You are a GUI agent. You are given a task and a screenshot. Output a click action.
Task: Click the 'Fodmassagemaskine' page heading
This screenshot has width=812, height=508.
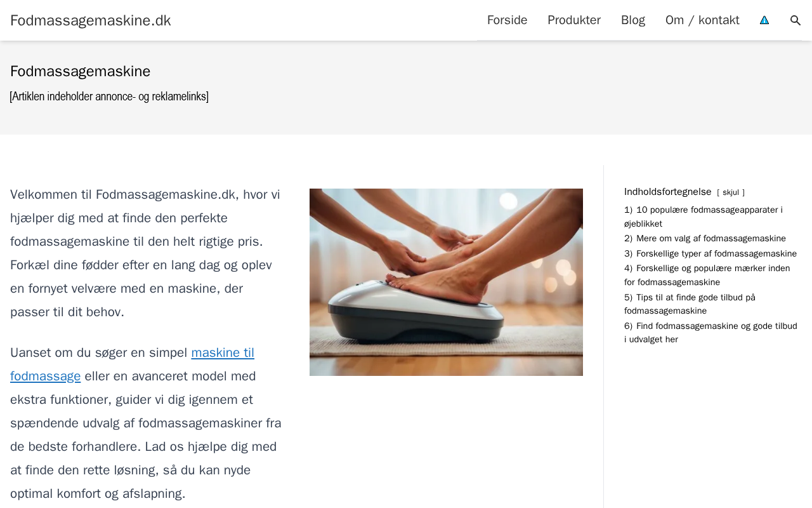81,71
